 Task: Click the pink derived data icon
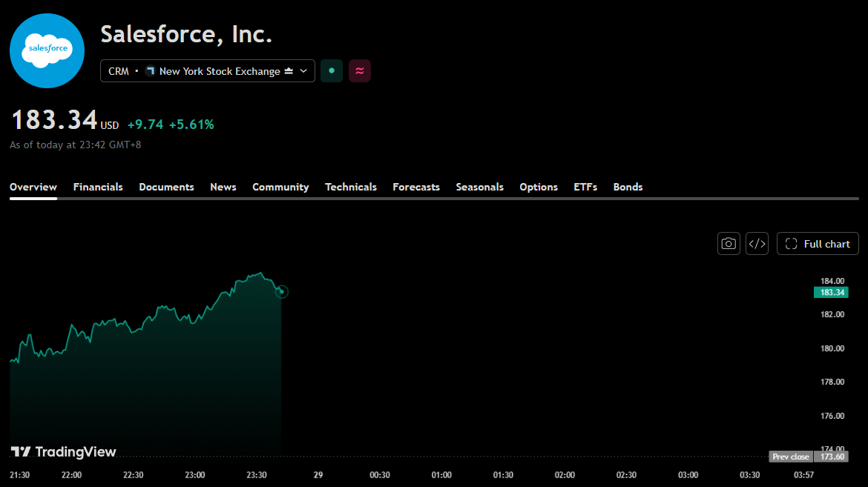click(360, 71)
